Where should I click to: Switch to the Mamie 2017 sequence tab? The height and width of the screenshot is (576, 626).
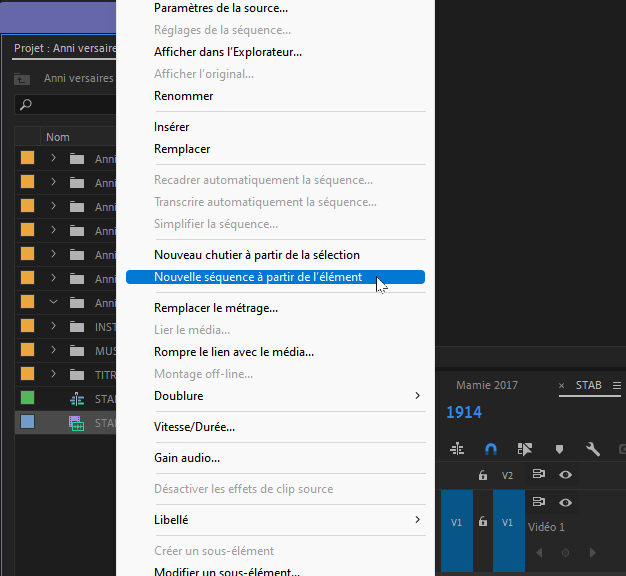coord(487,385)
